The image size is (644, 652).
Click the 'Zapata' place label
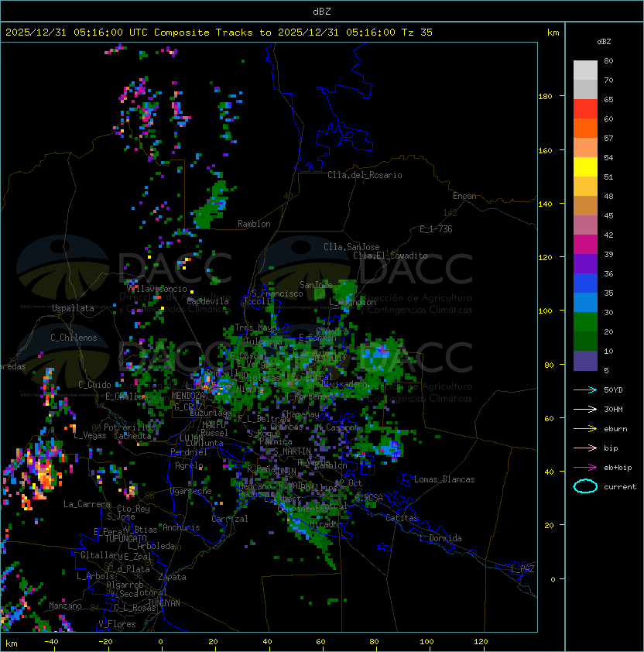pos(172,577)
